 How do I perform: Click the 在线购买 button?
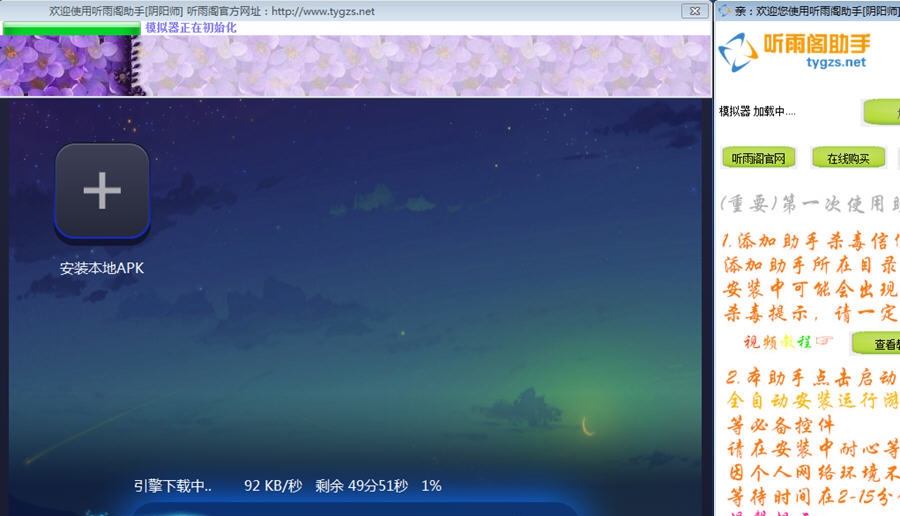click(848, 158)
